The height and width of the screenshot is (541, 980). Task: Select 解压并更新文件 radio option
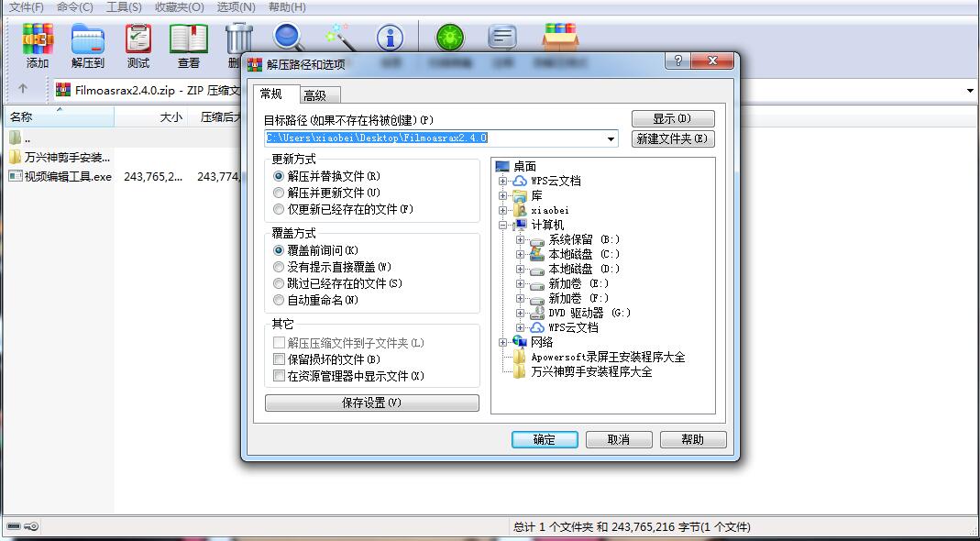click(x=279, y=193)
